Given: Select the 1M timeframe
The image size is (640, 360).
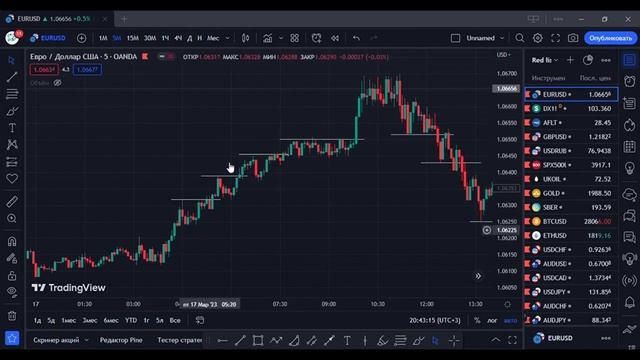Looking at the screenshot, I should click(x=103, y=38).
